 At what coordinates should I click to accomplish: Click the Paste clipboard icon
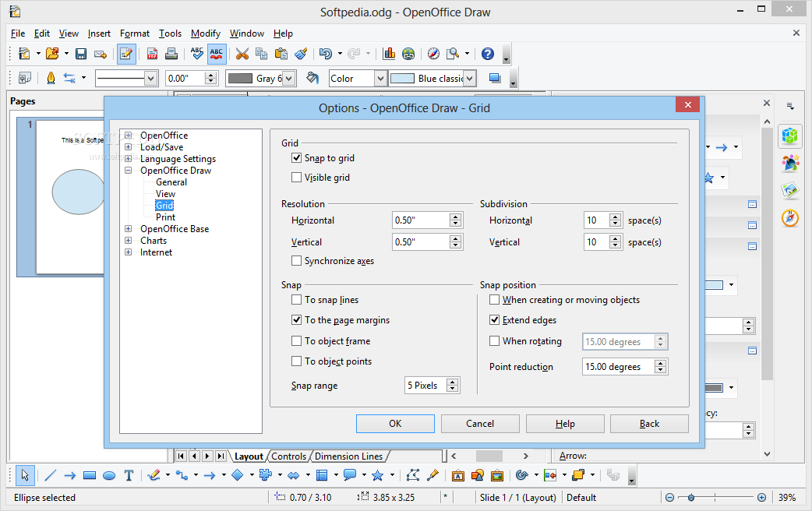pos(281,54)
